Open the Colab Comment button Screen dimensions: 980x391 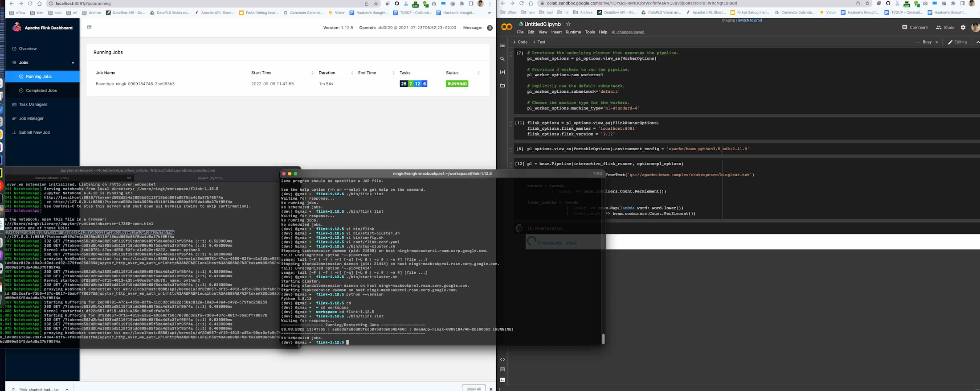915,28
